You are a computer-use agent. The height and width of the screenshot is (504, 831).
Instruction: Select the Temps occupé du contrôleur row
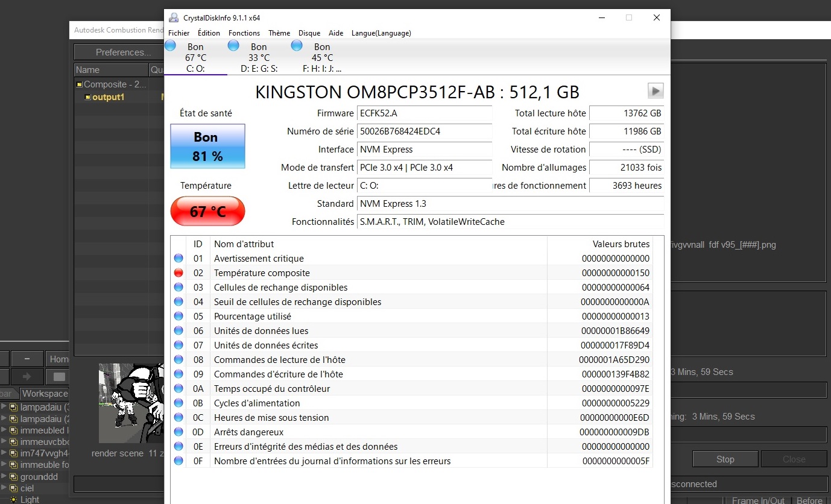pyautogui.click(x=412, y=388)
